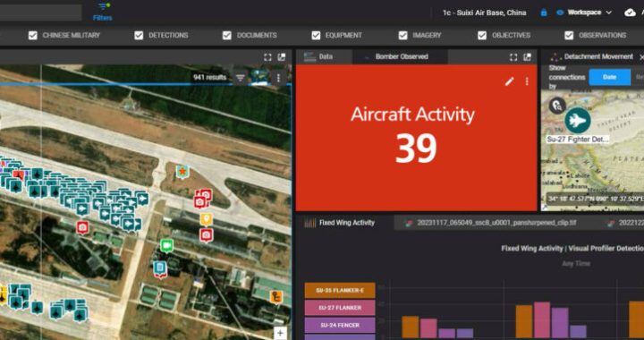Click the coordinates readout on the detachment map
This screenshot has width=644, height=340.
pyautogui.click(x=596, y=199)
